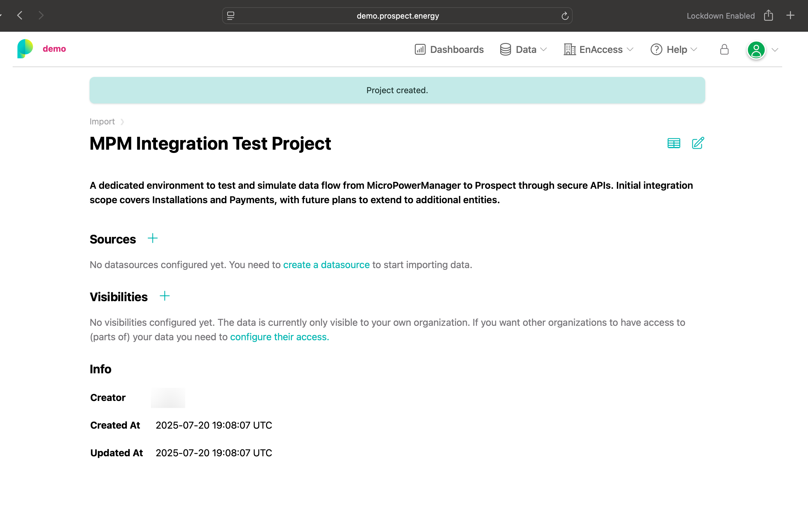
Task: Navigate to the Import breadcrumb
Action: click(102, 121)
